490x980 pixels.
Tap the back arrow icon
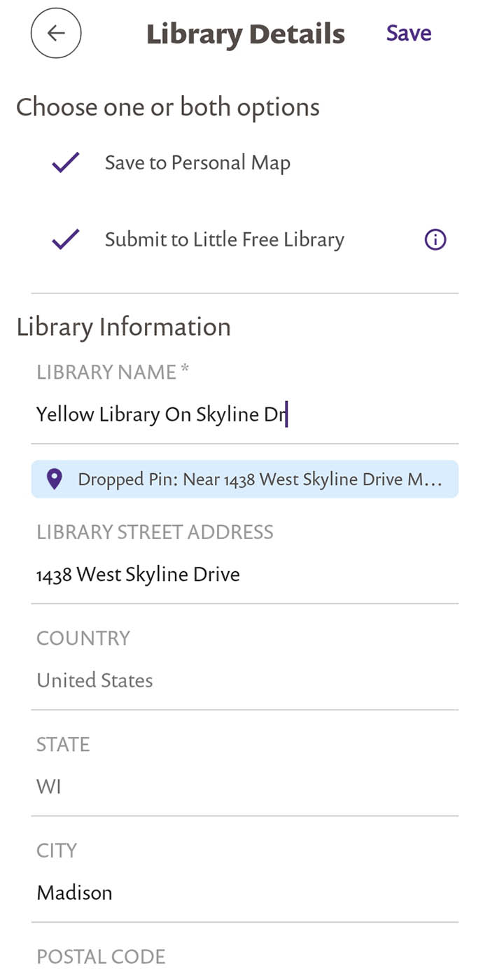[x=56, y=33]
